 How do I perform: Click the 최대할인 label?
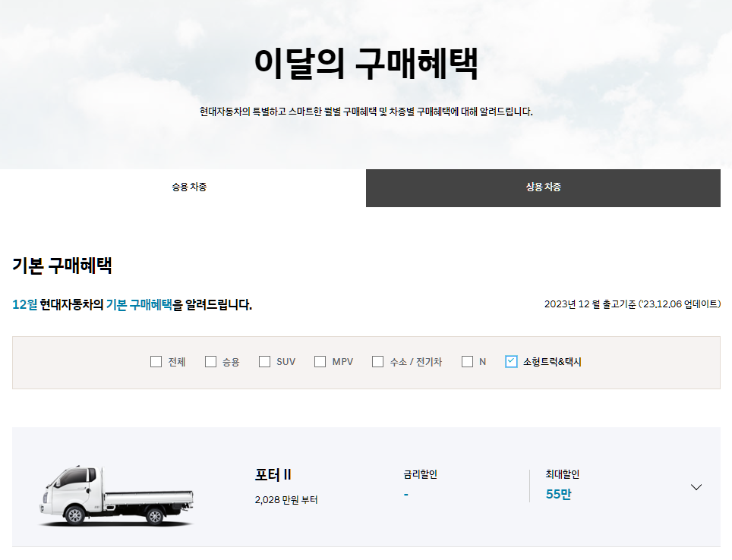(563, 474)
